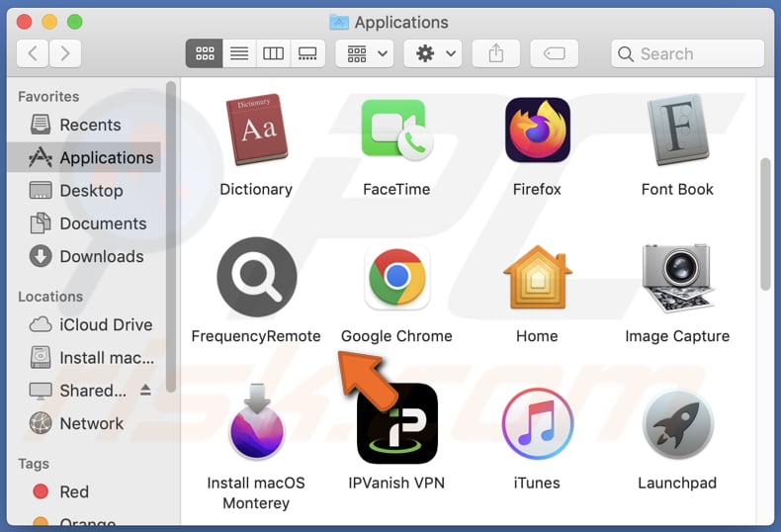This screenshot has height=532, width=781.
Task: Go forward with the right chevron button
Action: pyautogui.click(x=64, y=53)
